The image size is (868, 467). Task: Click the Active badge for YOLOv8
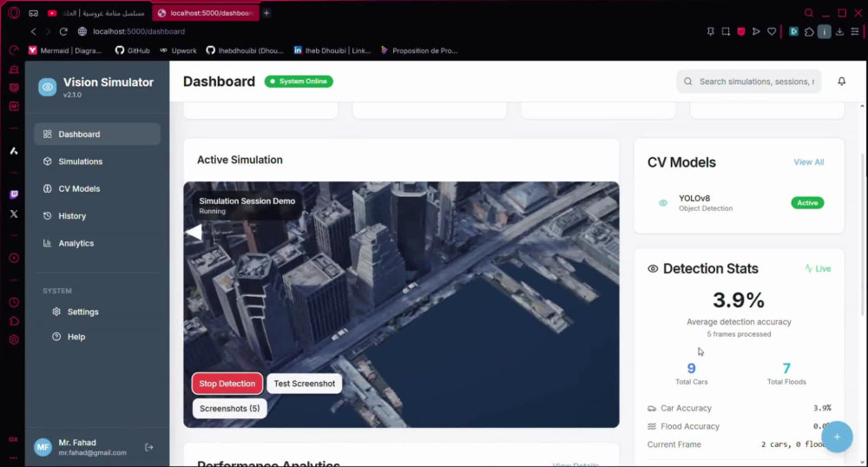click(x=807, y=203)
